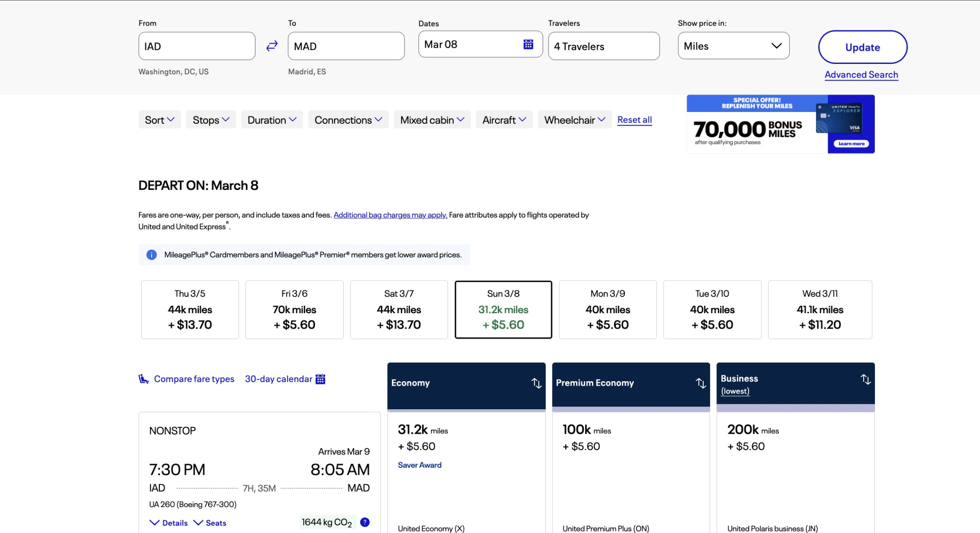The width and height of the screenshot is (980, 533).
Task: Select the Fri 3/6 date tab
Action: (x=294, y=310)
